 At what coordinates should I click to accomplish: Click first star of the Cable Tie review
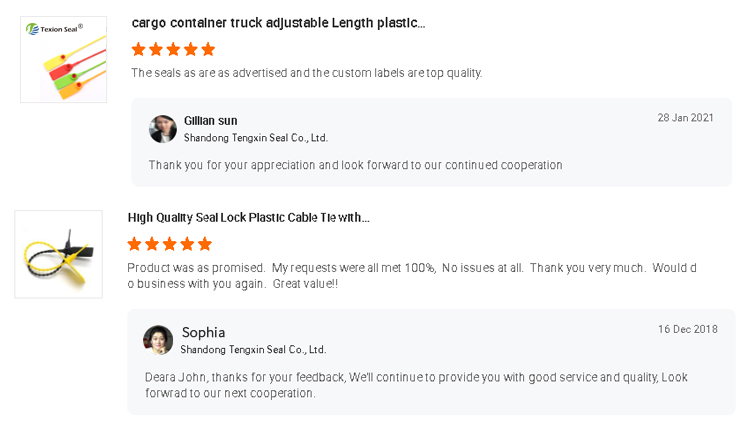[135, 244]
